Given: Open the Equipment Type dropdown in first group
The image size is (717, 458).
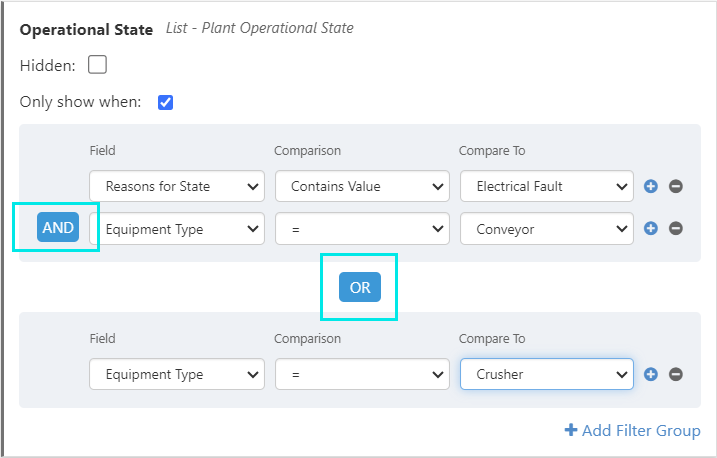Looking at the screenshot, I should point(177,229).
